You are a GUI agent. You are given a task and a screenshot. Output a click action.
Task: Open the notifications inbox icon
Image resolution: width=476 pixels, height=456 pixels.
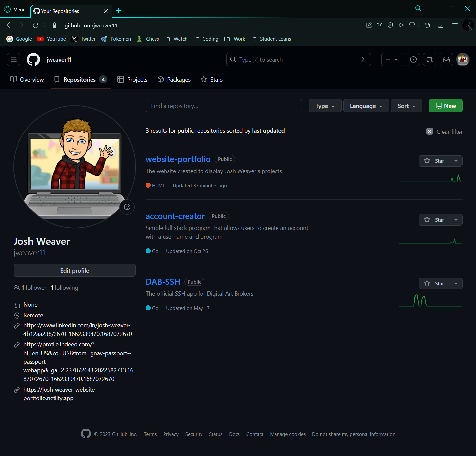click(446, 59)
